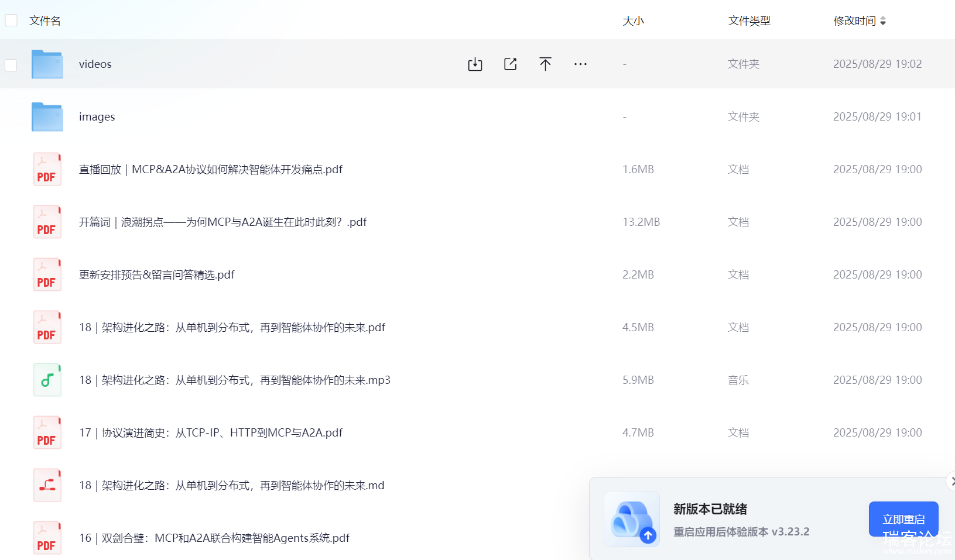This screenshot has width=955, height=560.
Task: Click the mp3 music file icon
Action: pos(47,380)
